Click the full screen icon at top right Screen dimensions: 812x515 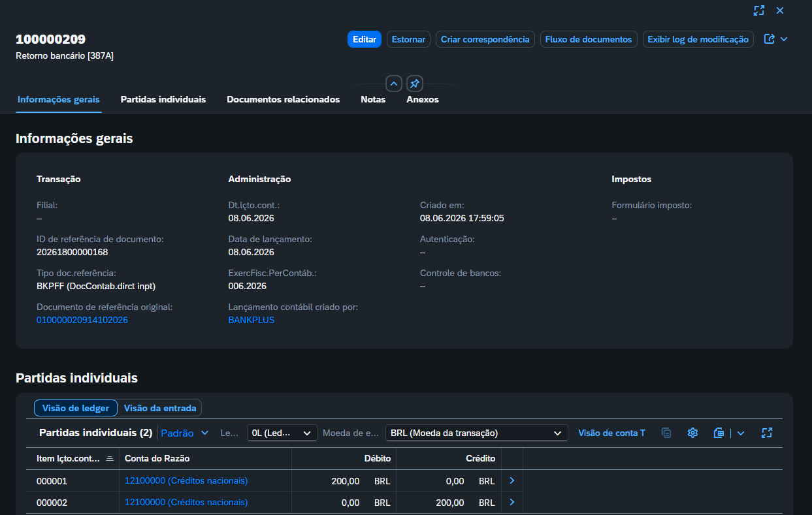(x=758, y=10)
